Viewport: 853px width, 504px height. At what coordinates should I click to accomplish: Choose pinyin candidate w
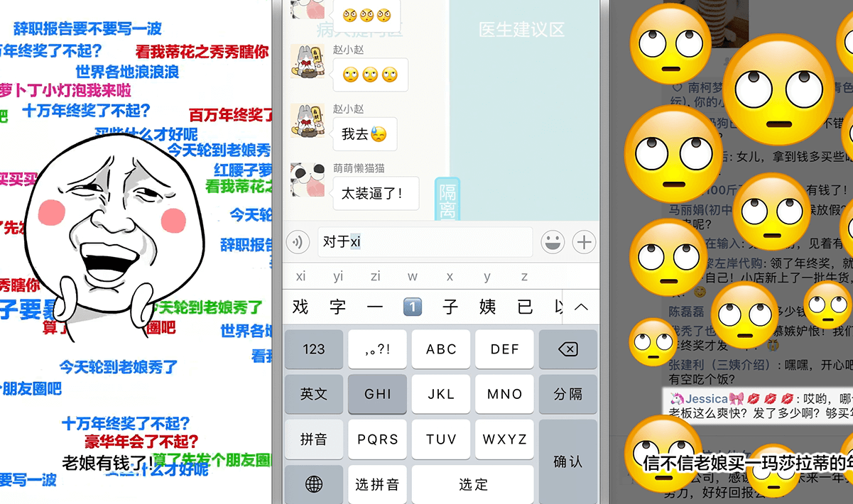[x=413, y=276]
